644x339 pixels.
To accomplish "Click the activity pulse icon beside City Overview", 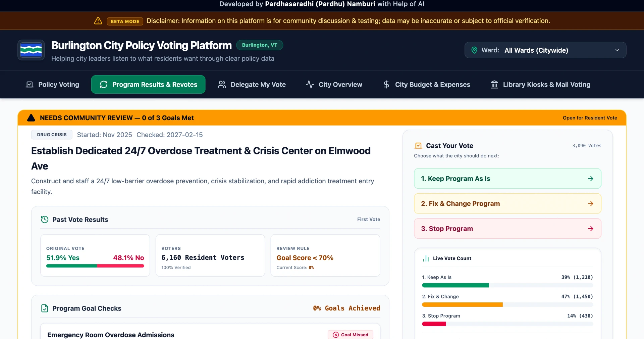I will (310, 85).
